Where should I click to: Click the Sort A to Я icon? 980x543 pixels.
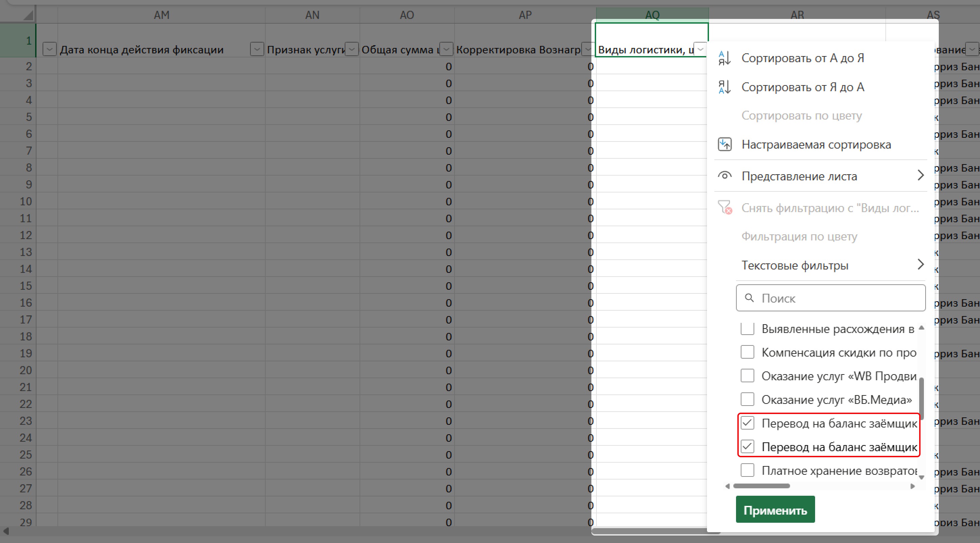point(724,58)
